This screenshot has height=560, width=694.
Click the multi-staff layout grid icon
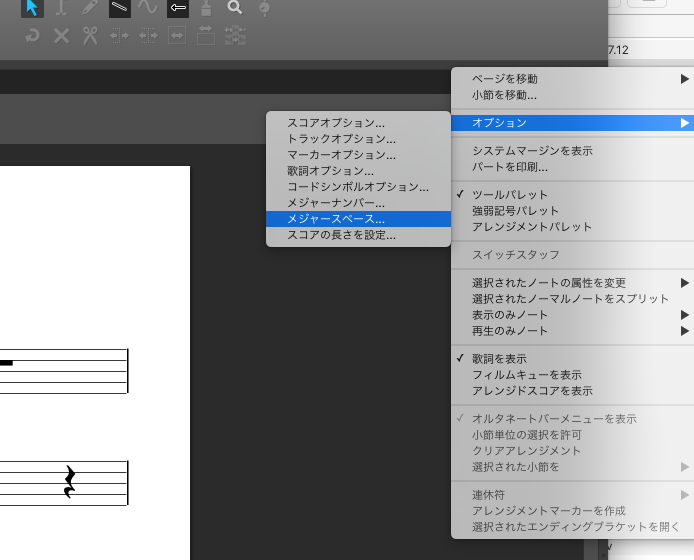[x=235, y=35]
